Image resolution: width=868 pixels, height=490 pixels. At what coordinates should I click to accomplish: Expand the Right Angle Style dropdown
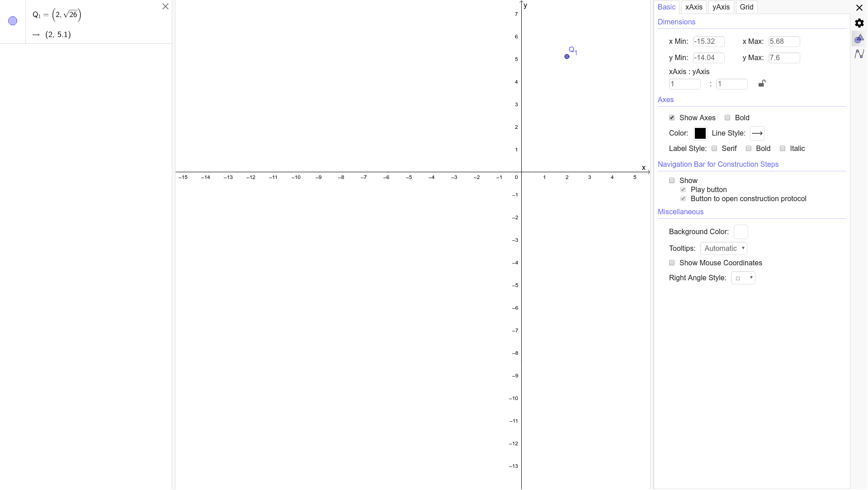pyautogui.click(x=743, y=278)
